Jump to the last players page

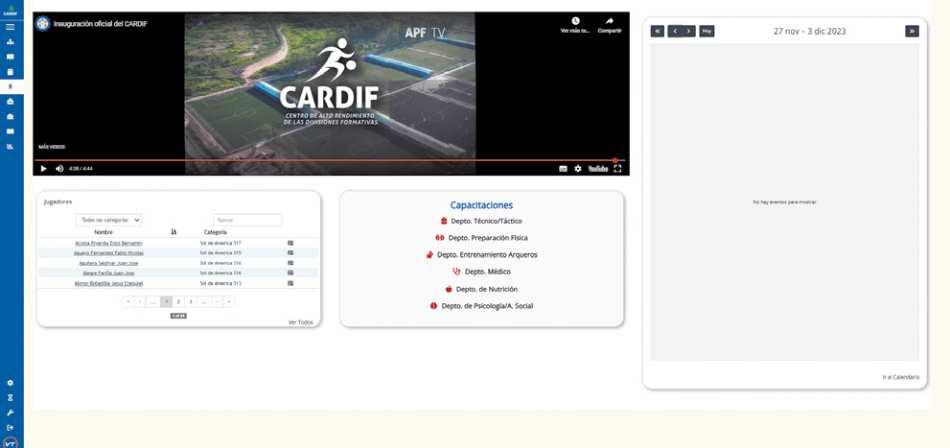point(229,301)
